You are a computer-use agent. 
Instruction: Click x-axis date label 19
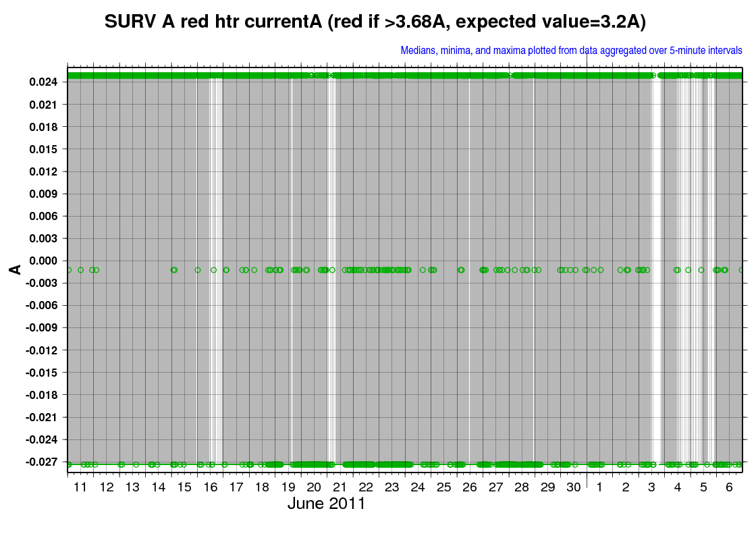288,487
